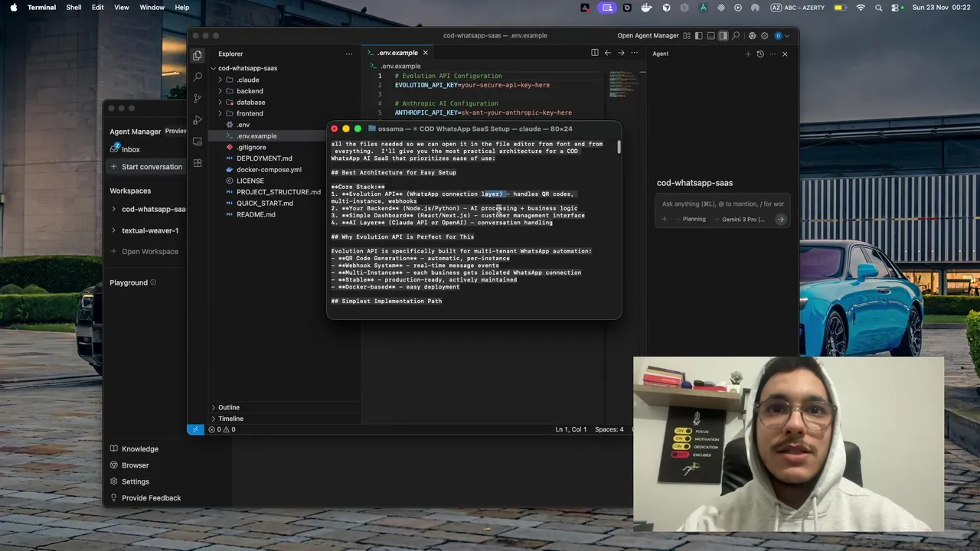
Task: Select the .env.example editor tab
Action: 397,53
